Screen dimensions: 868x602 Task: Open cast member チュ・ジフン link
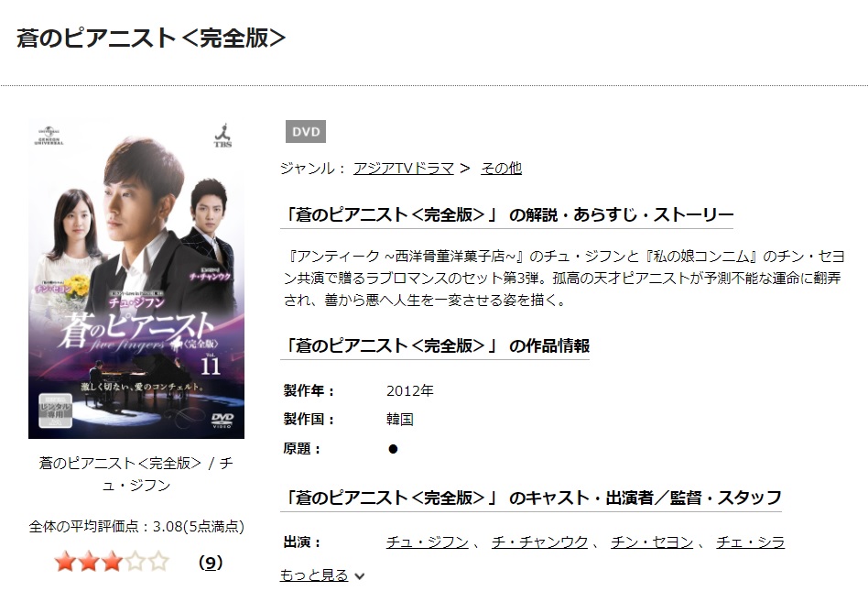tap(428, 542)
